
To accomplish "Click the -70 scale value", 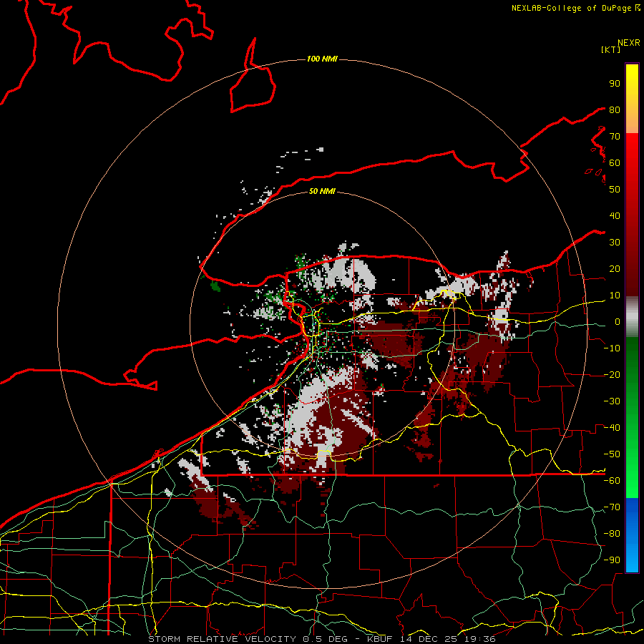I will (612, 507).
